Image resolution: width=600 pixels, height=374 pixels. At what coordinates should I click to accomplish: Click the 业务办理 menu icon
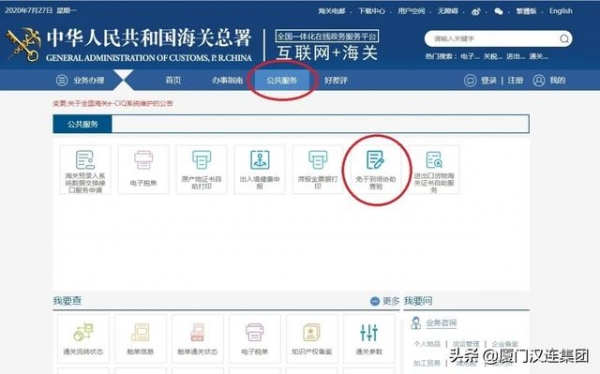click(62, 80)
